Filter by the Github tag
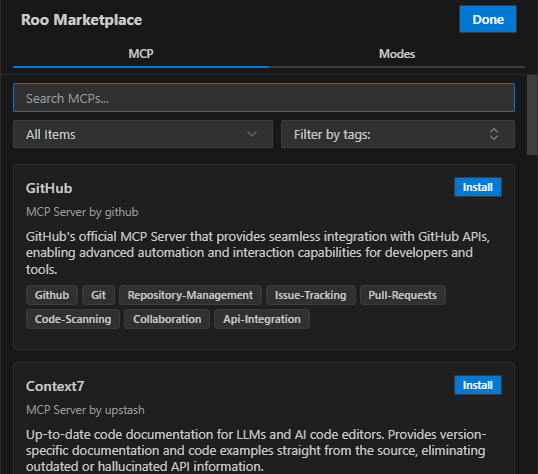The width and height of the screenshot is (538, 474). 52,295
